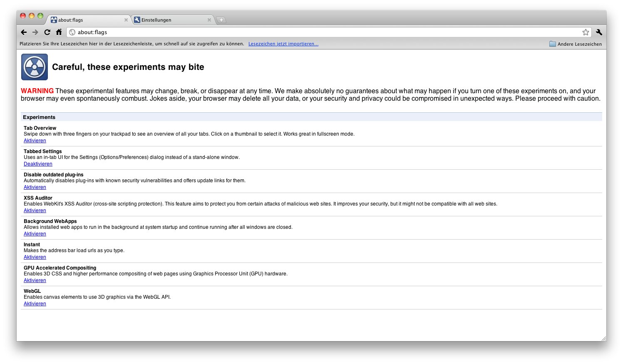Activate the XSS Auditor feature
The width and height of the screenshot is (623, 364).
pyautogui.click(x=35, y=210)
